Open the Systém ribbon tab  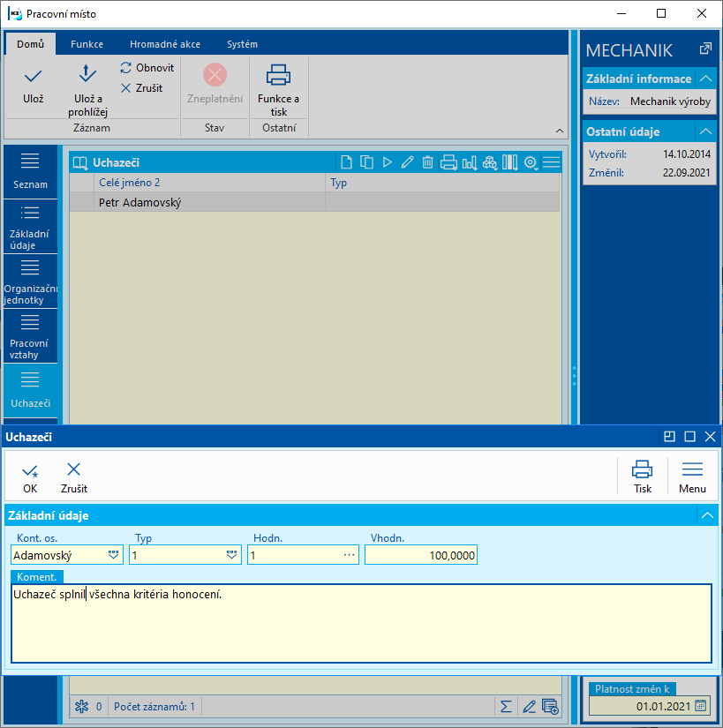point(242,44)
